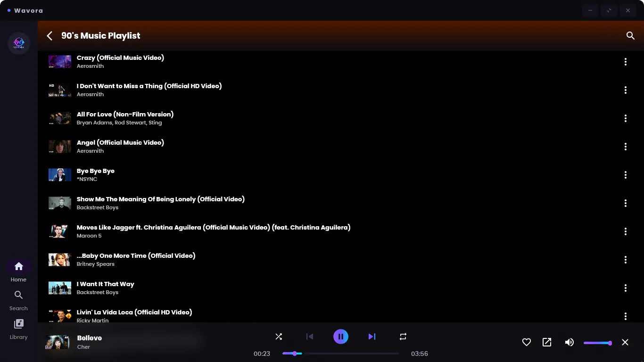Click artist Bryan Adams, Rod Stewart, Sting
This screenshot has width=644, height=362.
point(119,123)
